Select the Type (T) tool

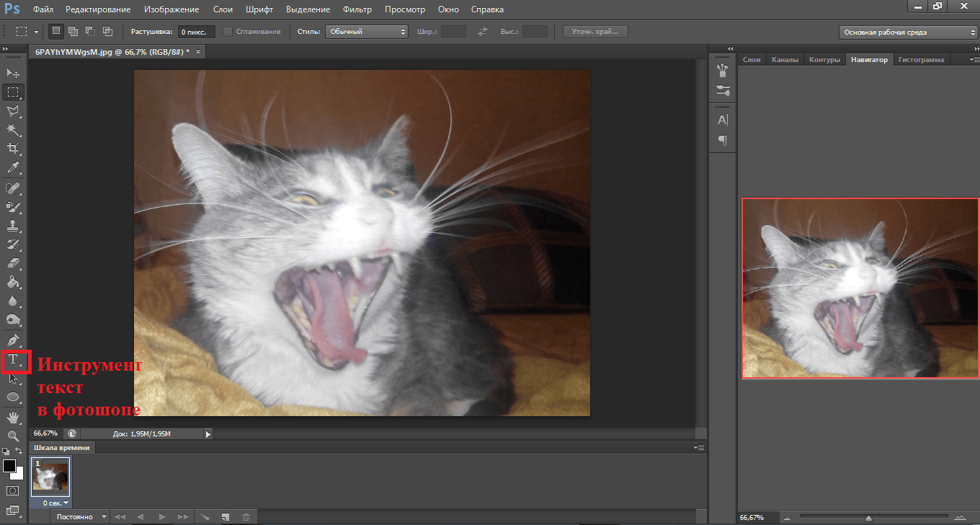click(13, 360)
